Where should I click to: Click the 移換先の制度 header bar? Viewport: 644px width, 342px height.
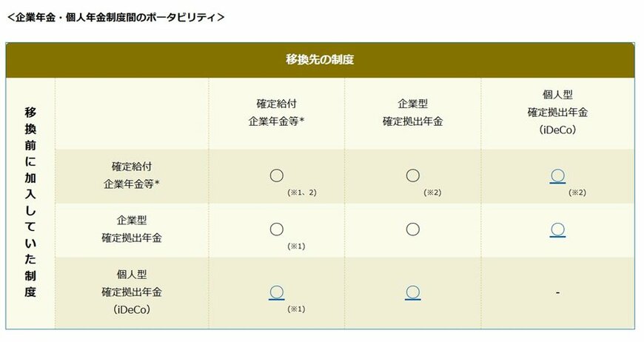coord(320,59)
